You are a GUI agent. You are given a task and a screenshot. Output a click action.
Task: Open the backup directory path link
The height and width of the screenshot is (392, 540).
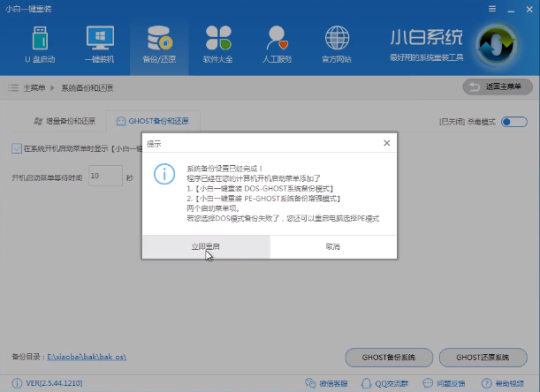point(87,358)
